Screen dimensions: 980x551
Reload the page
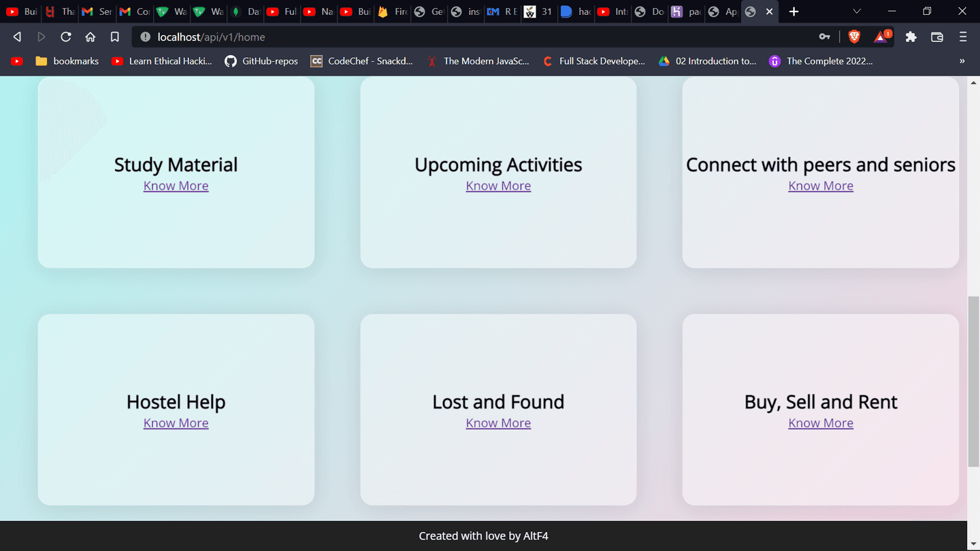pos(66,37)
